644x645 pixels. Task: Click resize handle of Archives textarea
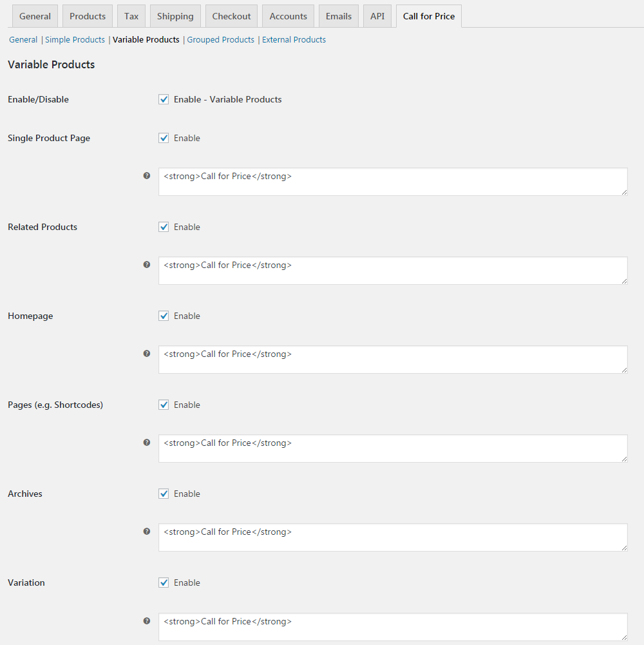pos(624,548)
